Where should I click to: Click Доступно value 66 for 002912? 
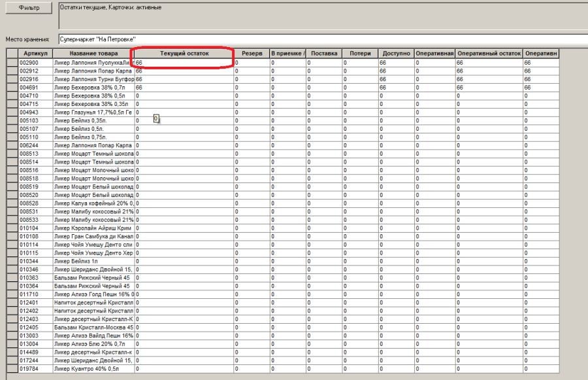click(x=397, y=71)
